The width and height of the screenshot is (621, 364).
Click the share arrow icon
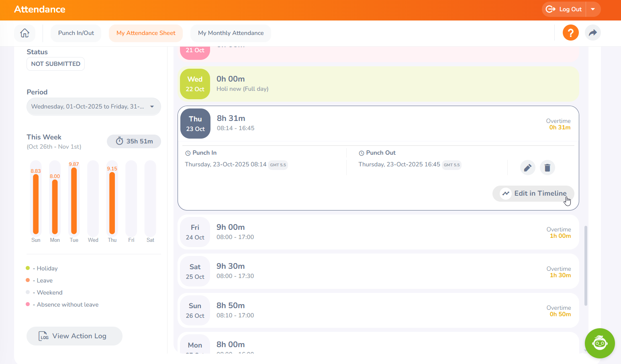592,33
